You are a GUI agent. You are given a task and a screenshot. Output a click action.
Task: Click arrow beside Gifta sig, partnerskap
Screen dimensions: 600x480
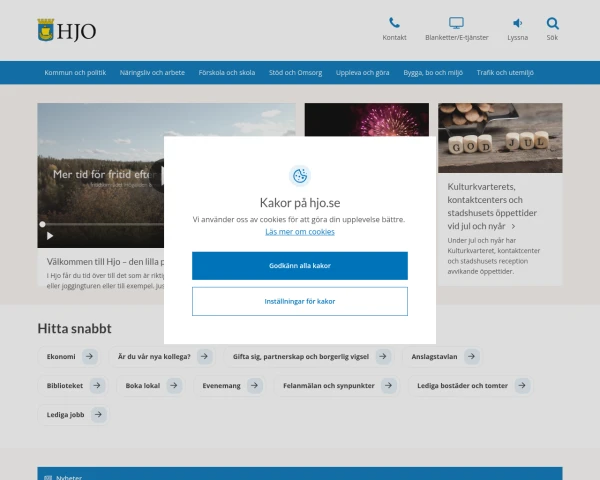[x=383, y=356]
